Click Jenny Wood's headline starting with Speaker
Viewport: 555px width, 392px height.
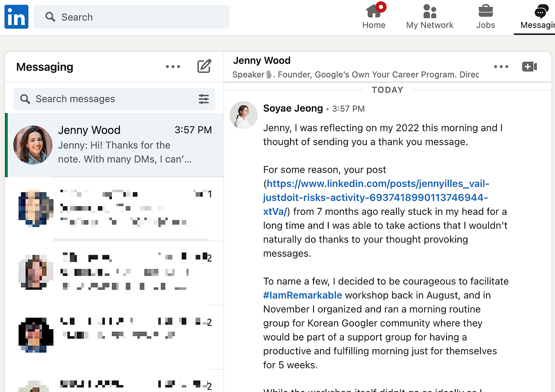[356, 75]
